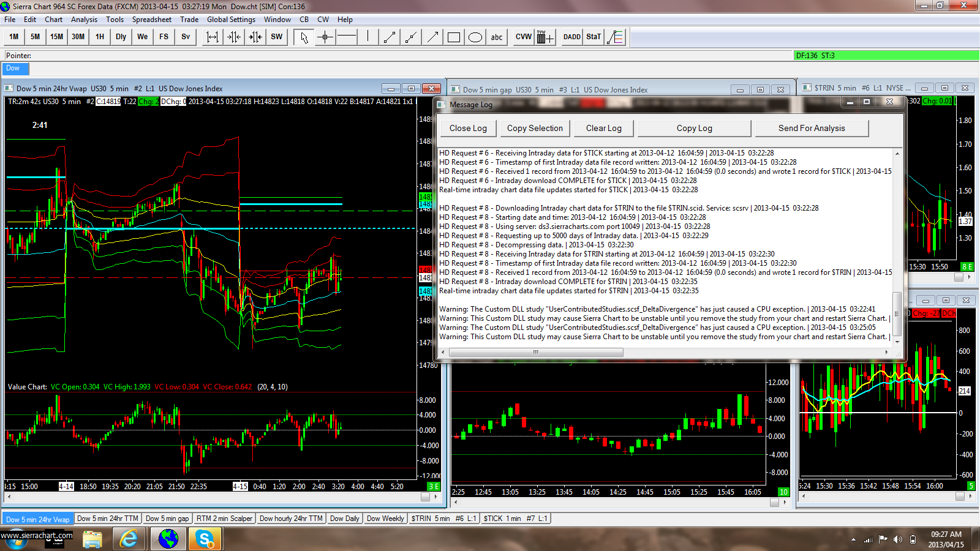980x551 pixels.
Task: Select the ellipse drawing tool
Action: coord(475,37)
